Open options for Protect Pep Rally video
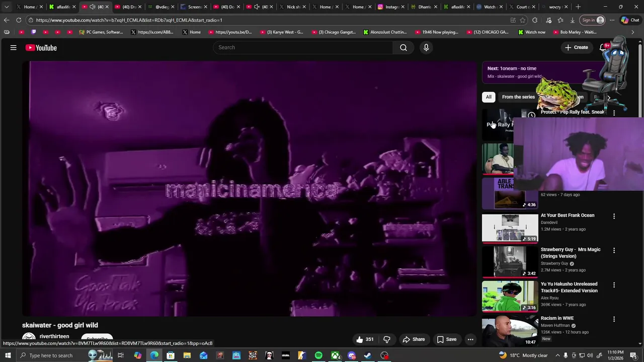 point(614,113)
